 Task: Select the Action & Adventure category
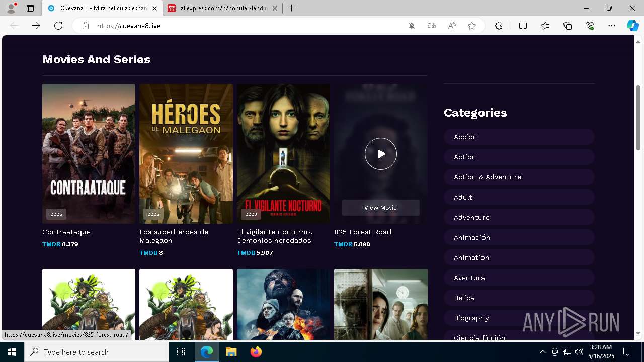point(519,177)
